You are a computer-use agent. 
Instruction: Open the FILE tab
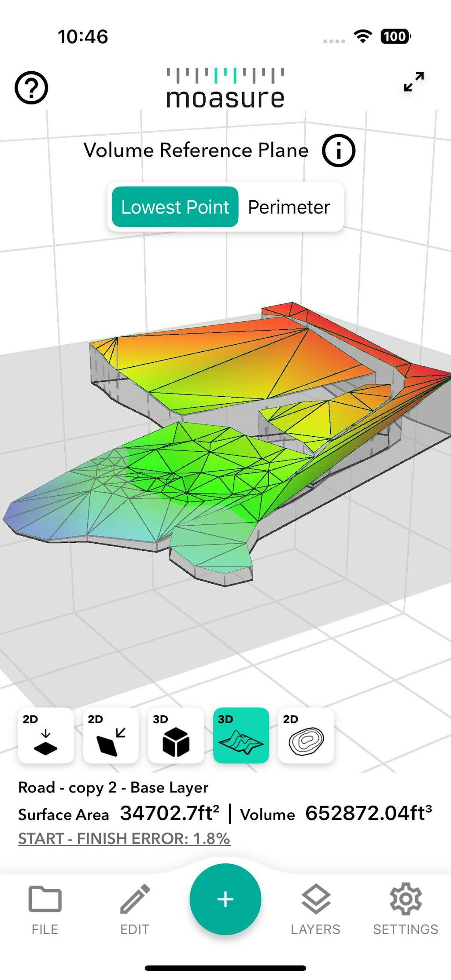45,910
